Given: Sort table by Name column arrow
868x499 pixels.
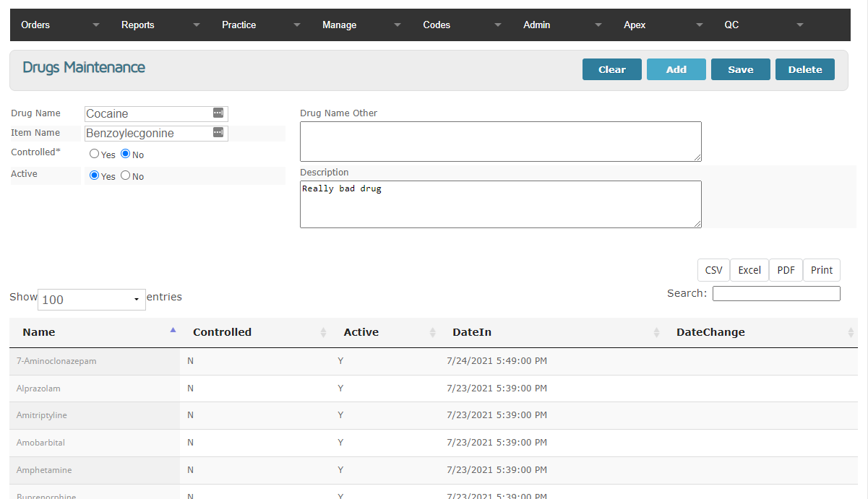Looking at the screenshot, I should [x=173, y=330].
